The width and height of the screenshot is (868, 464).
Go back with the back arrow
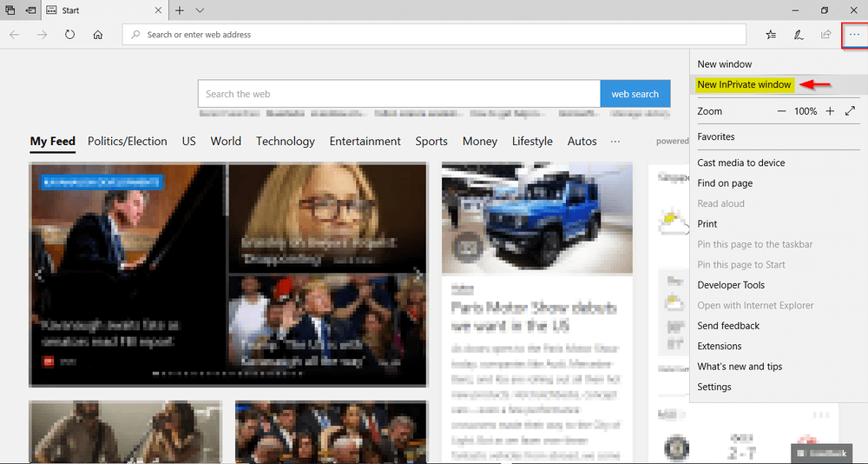click(15, 35)
